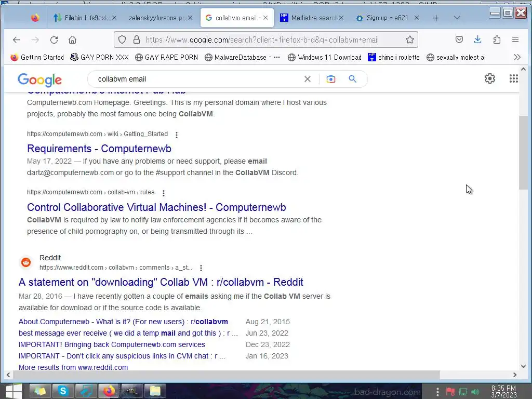Close the Filebin tab

(x=114, y=18)
